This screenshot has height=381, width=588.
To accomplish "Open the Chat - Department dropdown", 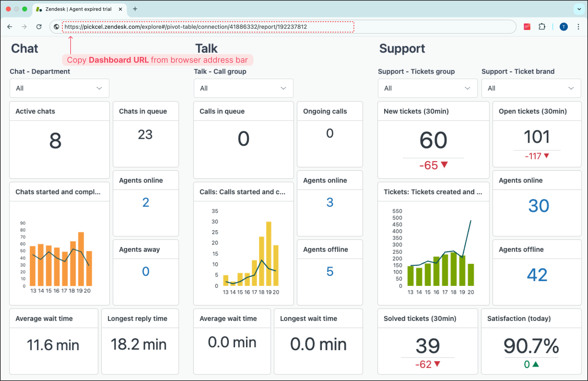I will (x=59, y=88).
